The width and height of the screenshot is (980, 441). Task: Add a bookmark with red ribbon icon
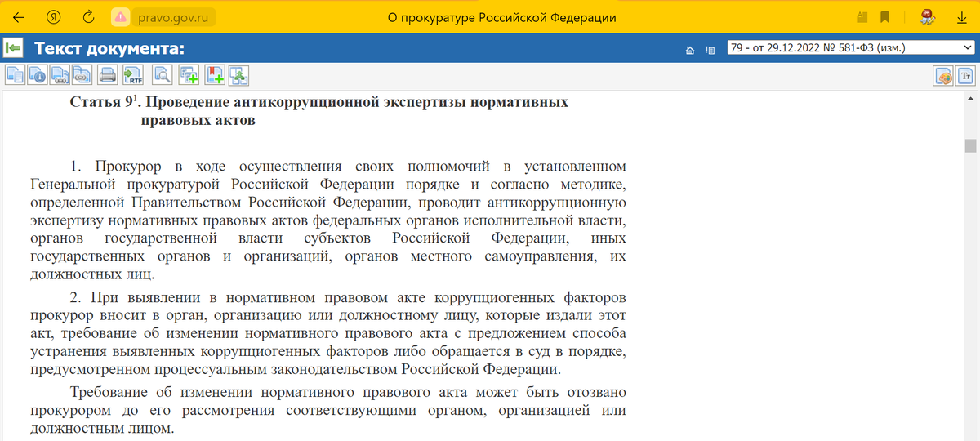pyautogui.click(x=215, y=75)
